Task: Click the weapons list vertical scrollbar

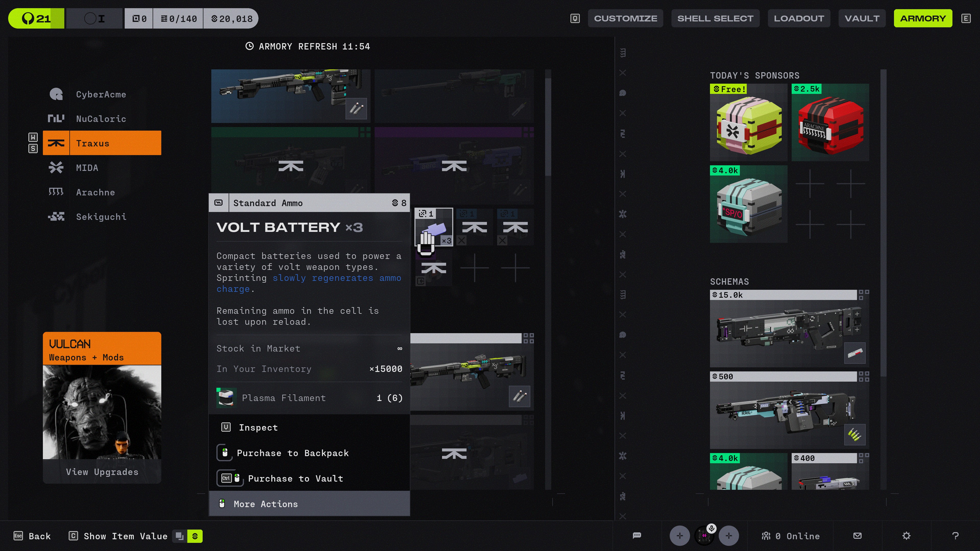Action: (x=548, y=127)
